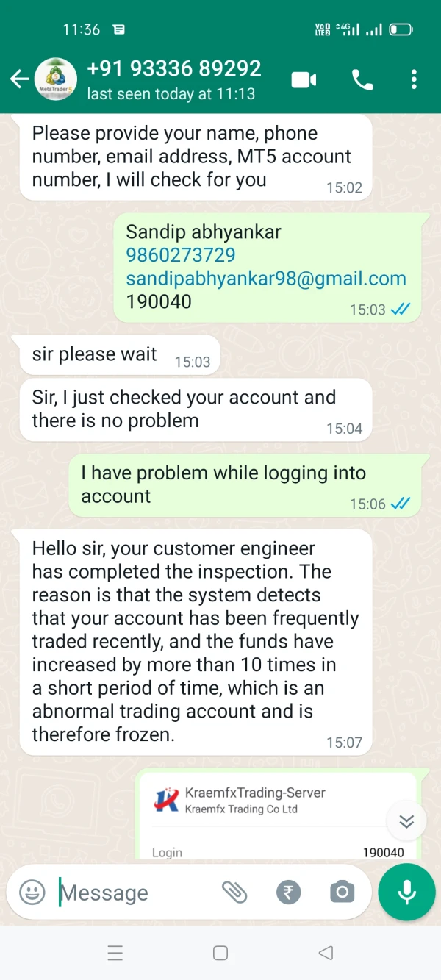
Task: Open the three-dot more options menu
Action: (415, 79)
